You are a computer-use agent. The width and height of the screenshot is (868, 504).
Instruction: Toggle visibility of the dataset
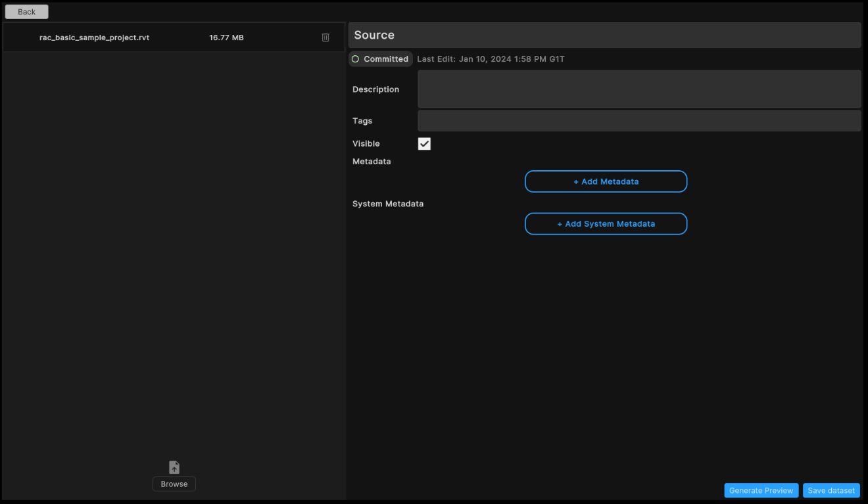click(424, 143)
